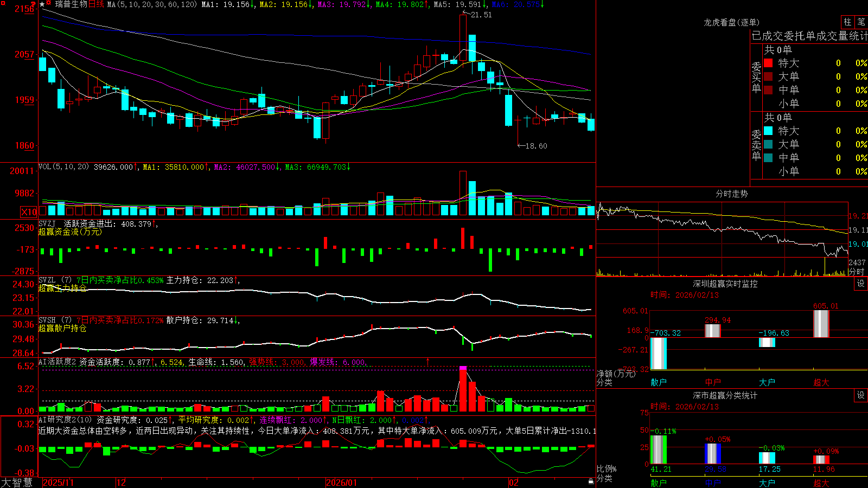Click the 瑞普生物 stock name
The height and width of the screenshot is (488, 868).
(x=71, y=4)
